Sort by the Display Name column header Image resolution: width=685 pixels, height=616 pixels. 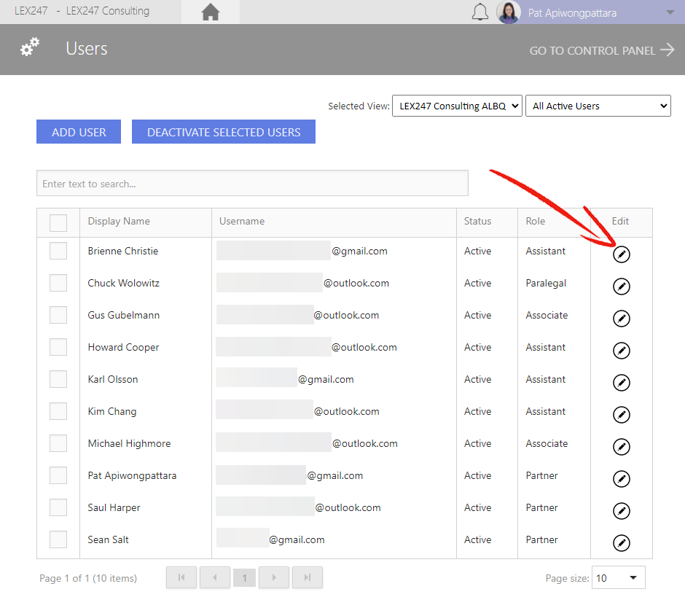119,221
